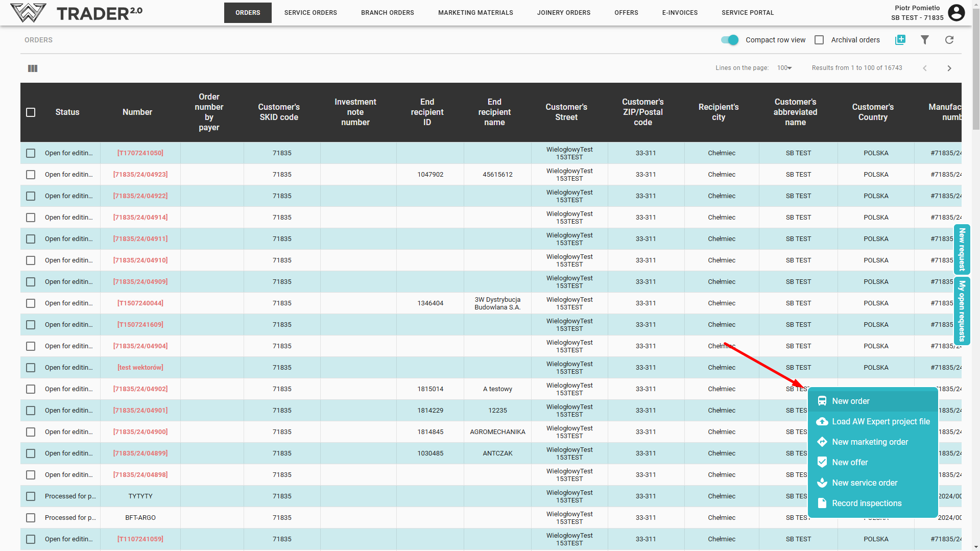Open the column chooser icon
980x551 pixels.
point(33,68)
